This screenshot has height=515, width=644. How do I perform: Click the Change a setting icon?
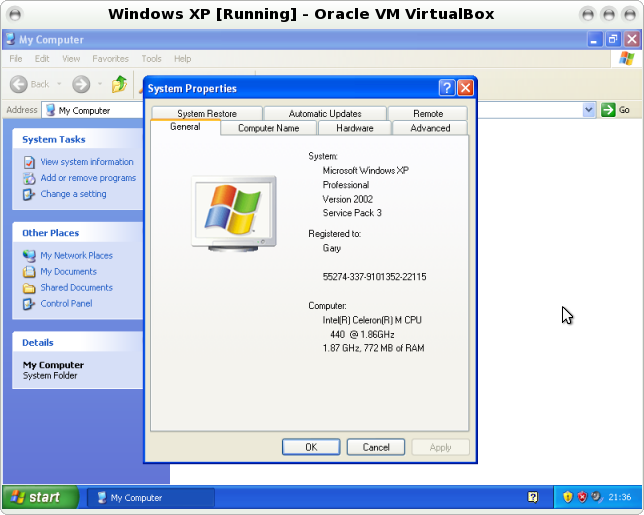(x=29, y=194)
